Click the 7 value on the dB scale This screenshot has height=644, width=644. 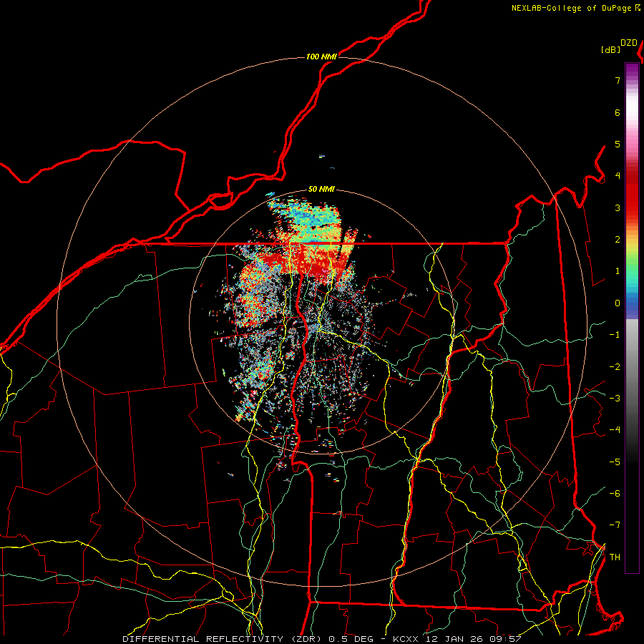pyautogui.click(x=618, y=80)
